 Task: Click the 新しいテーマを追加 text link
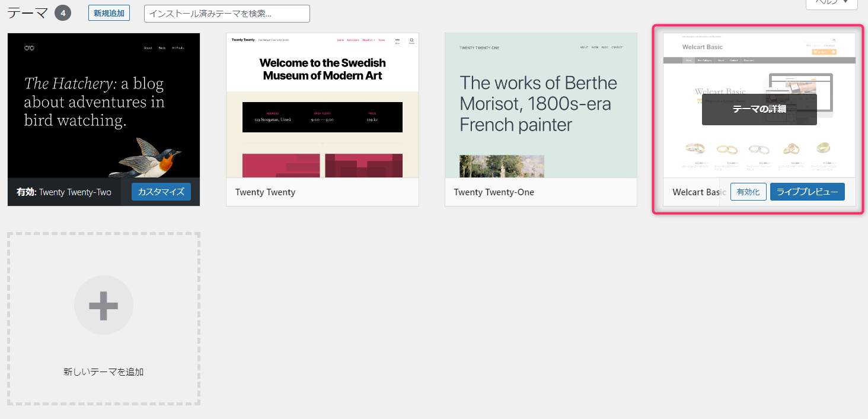[x=104, y=372]
